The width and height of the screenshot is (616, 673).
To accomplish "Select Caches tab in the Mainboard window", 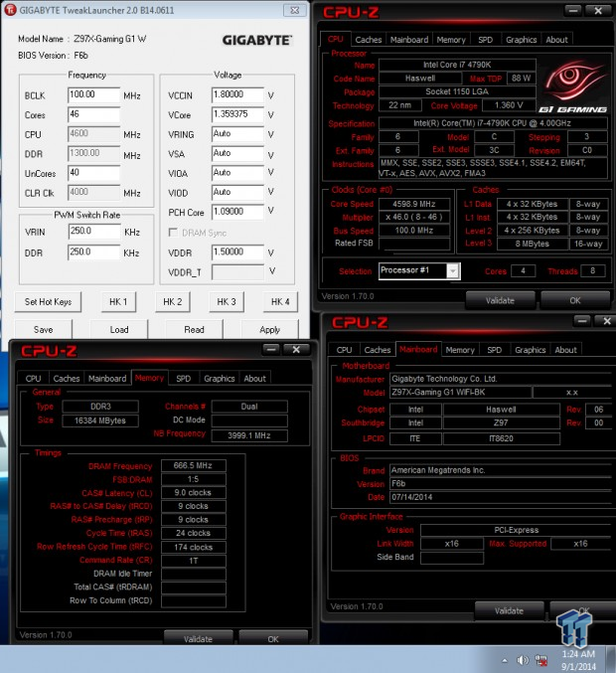I will point(378,350).
